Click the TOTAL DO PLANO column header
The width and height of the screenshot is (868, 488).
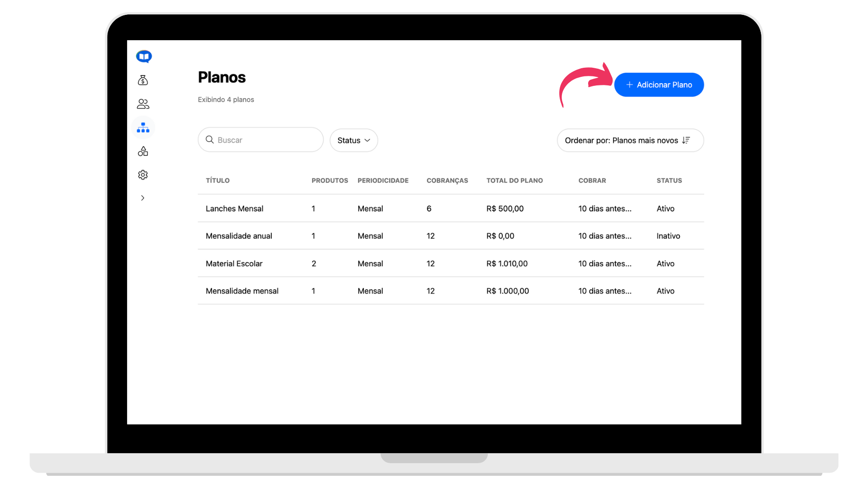tap(514, 180)
